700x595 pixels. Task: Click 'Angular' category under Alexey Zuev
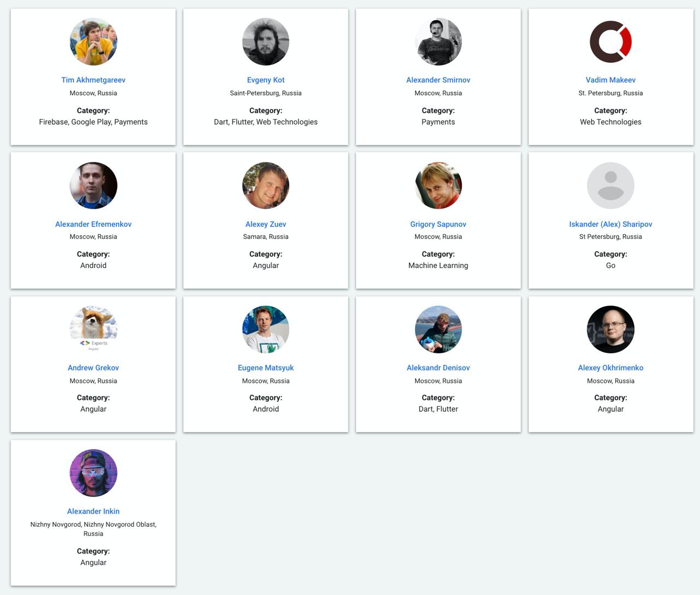(266, 265)
